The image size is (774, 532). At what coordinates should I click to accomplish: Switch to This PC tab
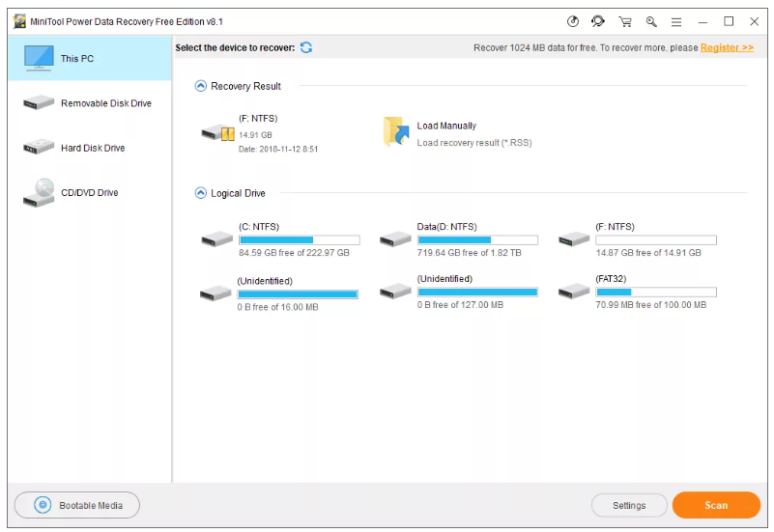point(89,58)
